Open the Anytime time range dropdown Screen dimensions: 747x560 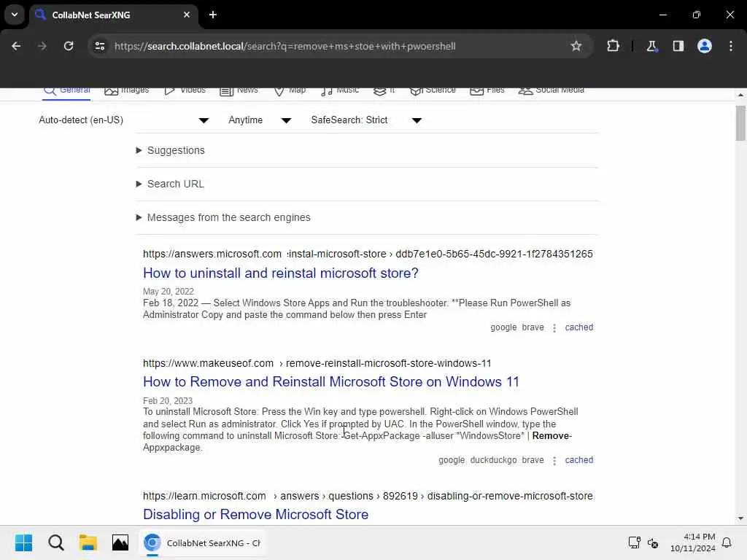pyautogui.click(x=260, y=120)
